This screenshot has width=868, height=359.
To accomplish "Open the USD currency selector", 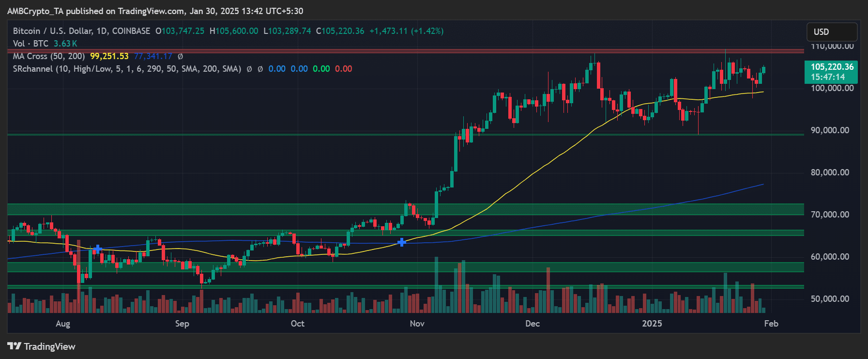I will click(x=832, y=32).
